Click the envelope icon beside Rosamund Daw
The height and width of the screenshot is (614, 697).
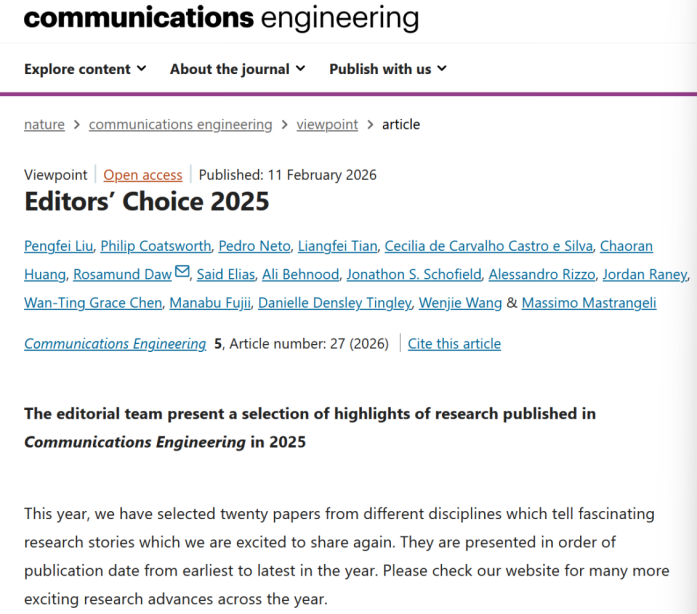[182, 272]
